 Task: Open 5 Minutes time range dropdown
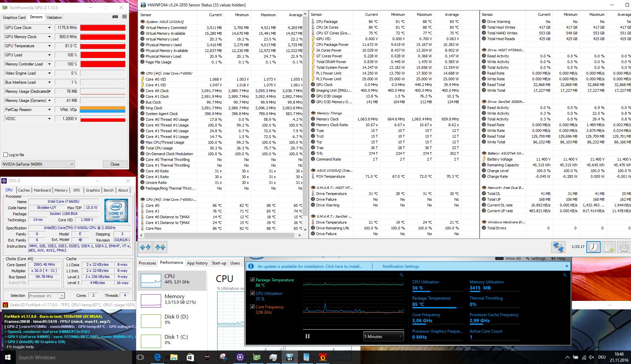383,336
